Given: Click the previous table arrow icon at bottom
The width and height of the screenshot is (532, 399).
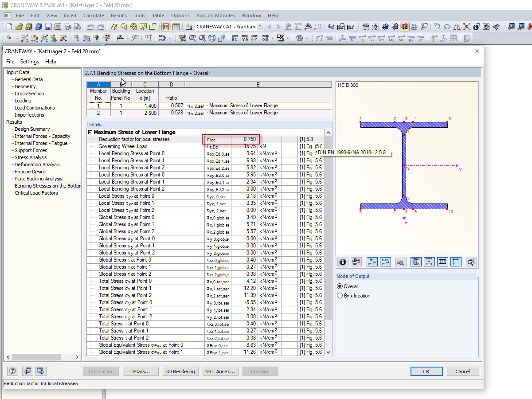Looking at the screenshot, I should (x=27, y=371).
